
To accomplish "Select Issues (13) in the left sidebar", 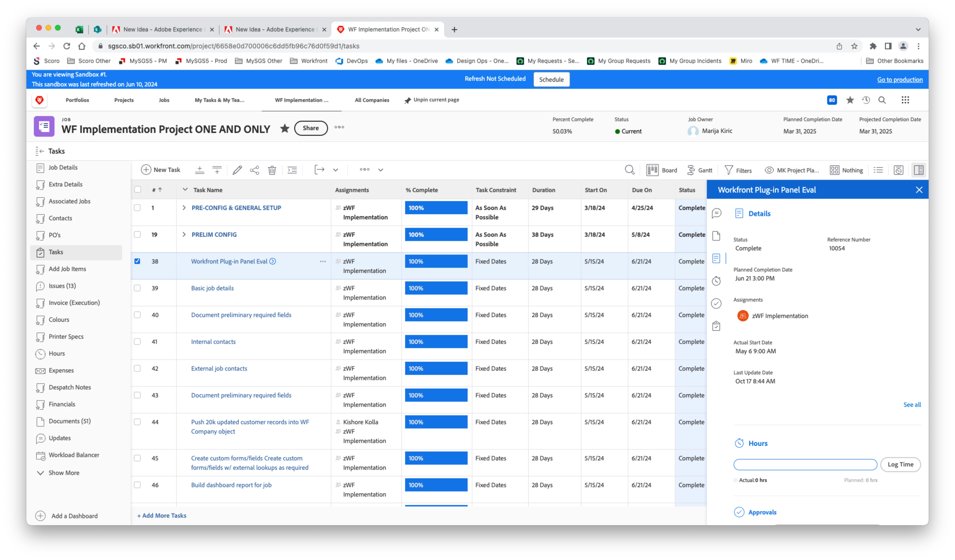I will (x=62, y=286).
